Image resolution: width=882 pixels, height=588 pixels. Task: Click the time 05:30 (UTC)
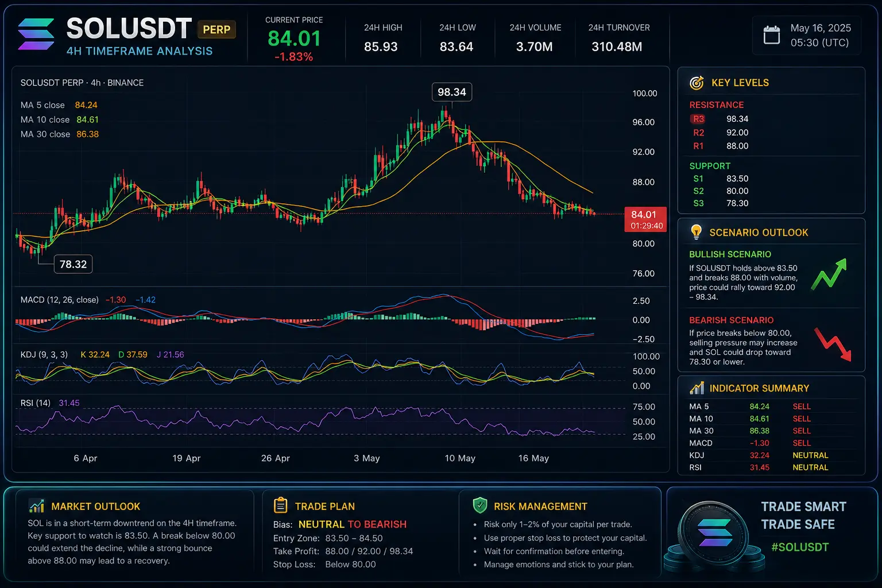[x=819, y=42]
